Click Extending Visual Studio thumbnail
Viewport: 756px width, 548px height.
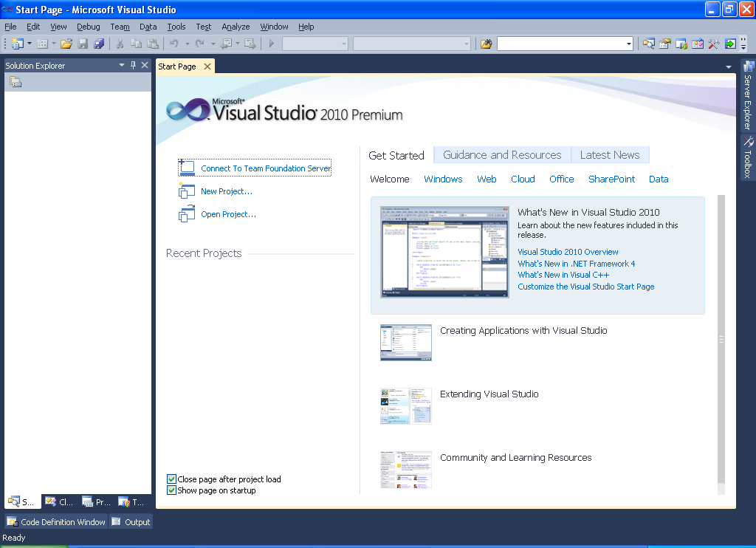[406, 405]
